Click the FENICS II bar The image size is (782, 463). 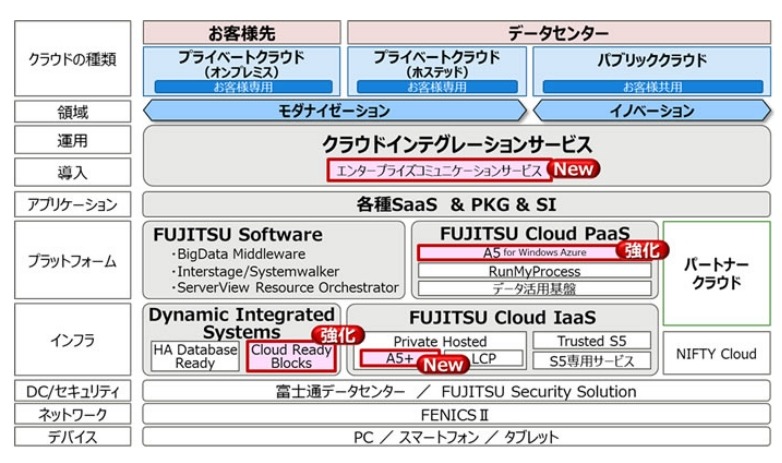coord(456,415)
